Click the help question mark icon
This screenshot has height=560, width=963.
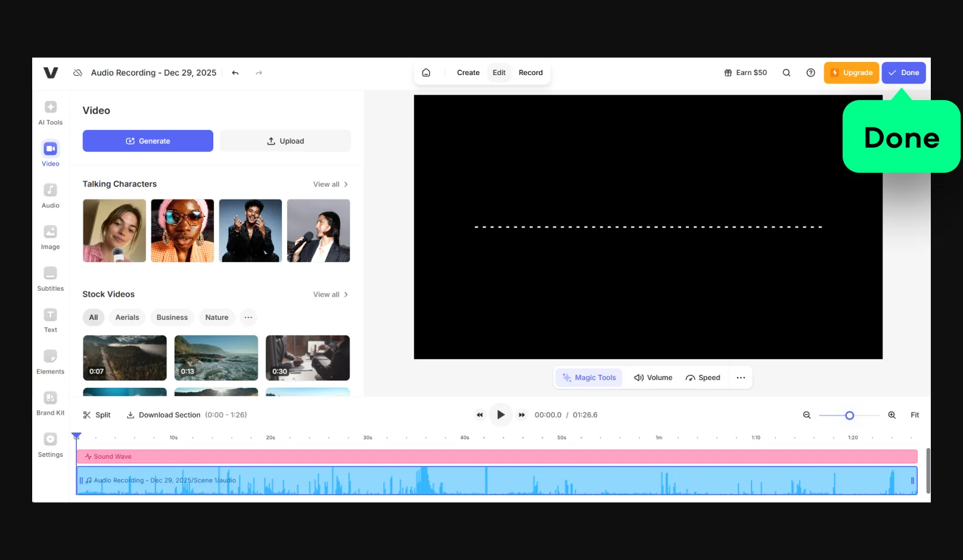tap(810, 73)
